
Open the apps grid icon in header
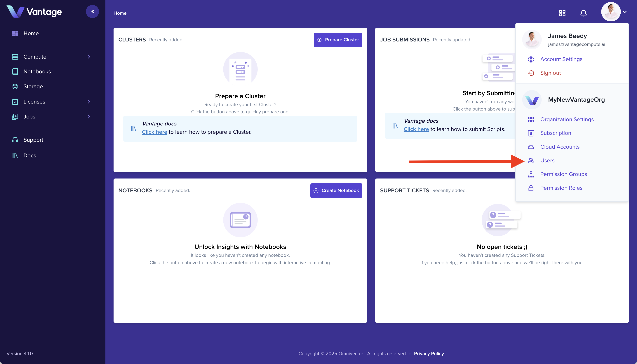[562, 13]
